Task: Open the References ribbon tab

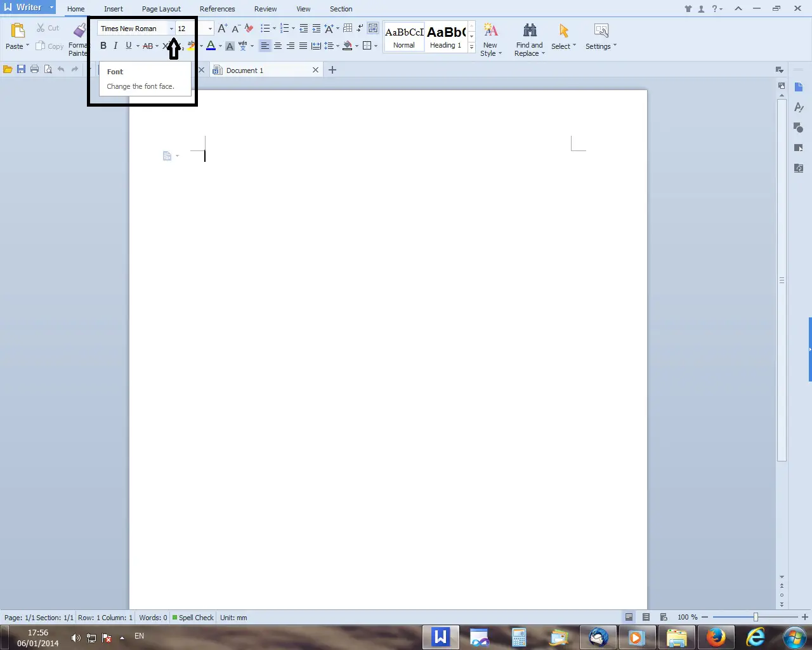Action: tap(217, 9)
